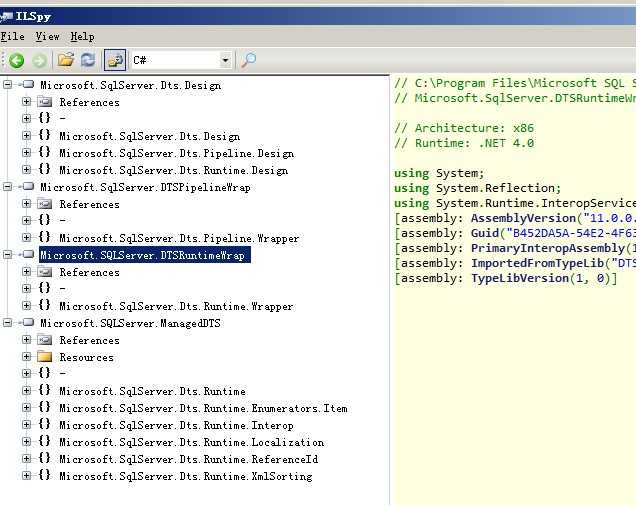
Task: Click the Search magnifier icon
Action: (x=248, y=60)
